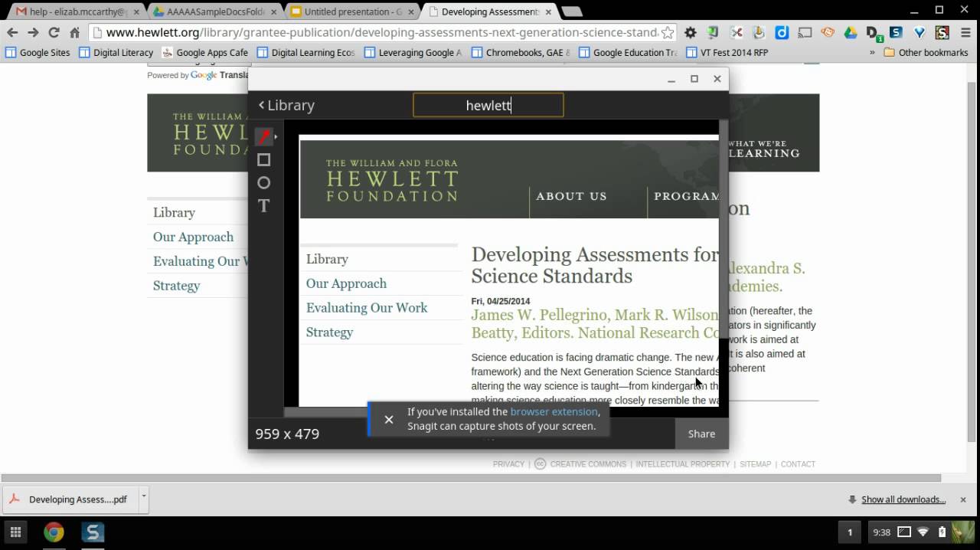Select the text tool in Snagit
This screenshot has width=980, height=550.
pyautogui.click(x=264, y=206)
